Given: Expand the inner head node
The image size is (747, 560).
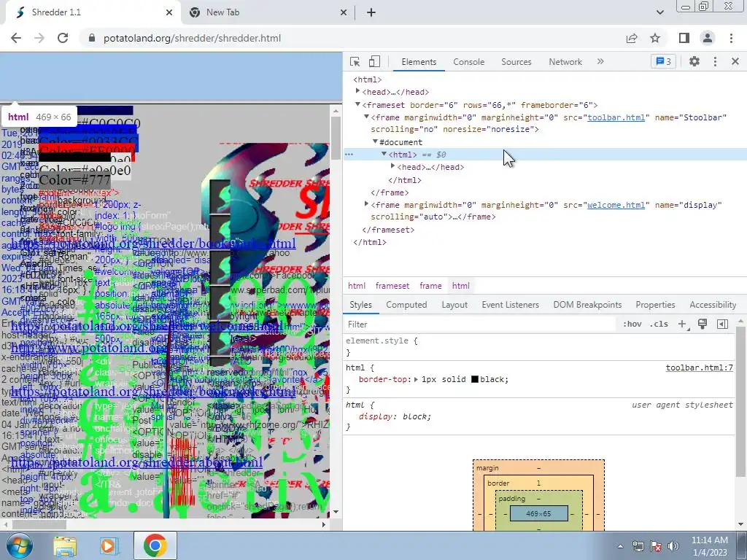Looking at the screenshot, I should pyautogui.click(x=392, y=166).
